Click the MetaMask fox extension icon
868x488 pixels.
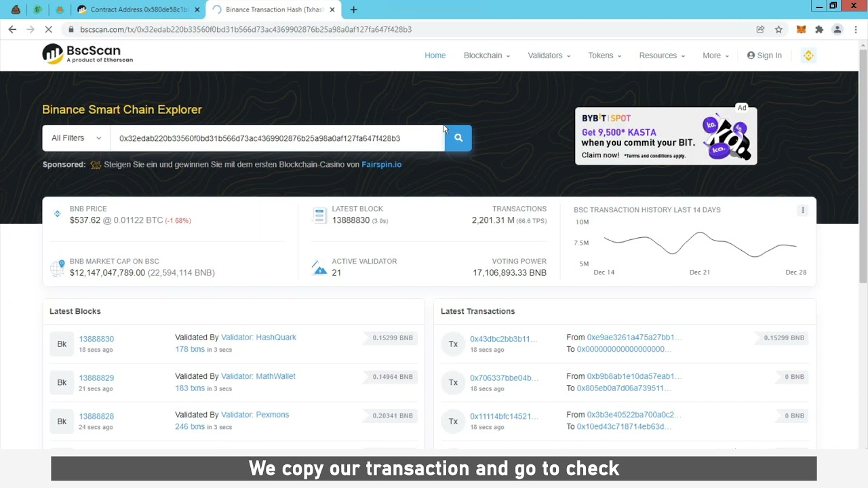(x=801, y=30)
